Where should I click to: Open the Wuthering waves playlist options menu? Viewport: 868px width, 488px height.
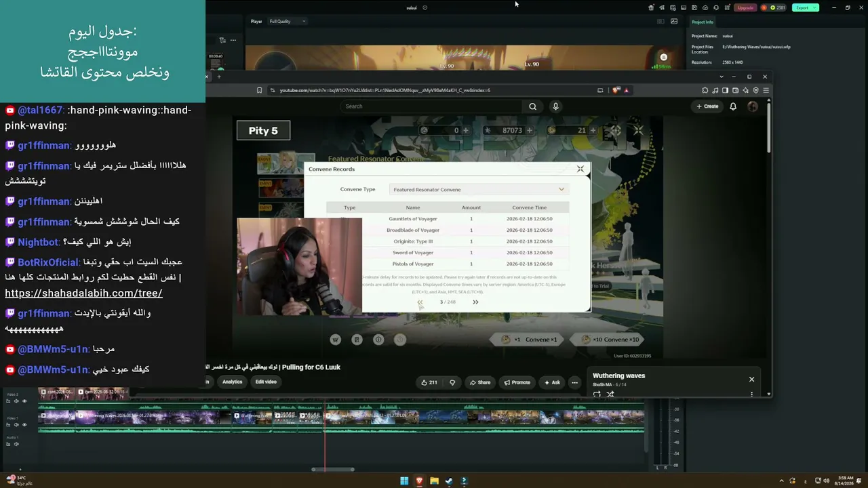[x=751, y=394]
